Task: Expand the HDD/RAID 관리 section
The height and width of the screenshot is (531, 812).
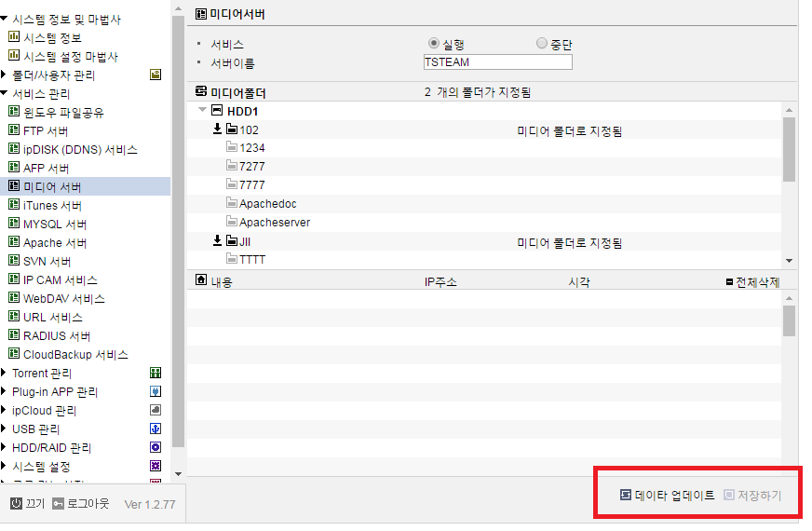Action: [x=4, y=447]
